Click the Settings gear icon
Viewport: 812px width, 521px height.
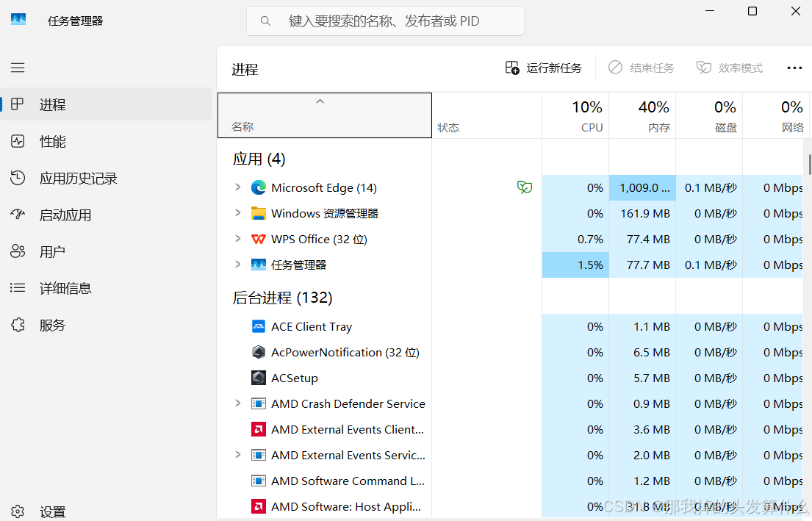[x=18, y=511]
